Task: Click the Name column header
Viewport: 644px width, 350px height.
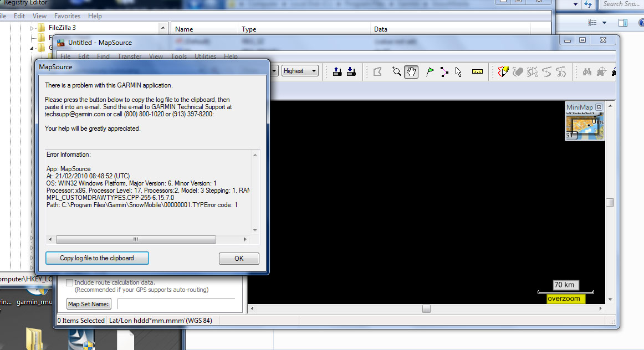Action: coord(204,29)
